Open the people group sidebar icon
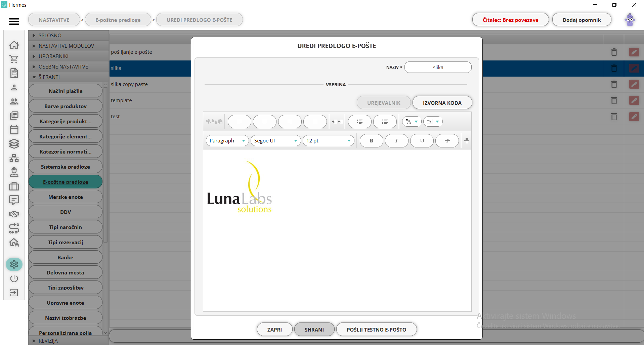The image size is (644, 345). pos(14,101)
